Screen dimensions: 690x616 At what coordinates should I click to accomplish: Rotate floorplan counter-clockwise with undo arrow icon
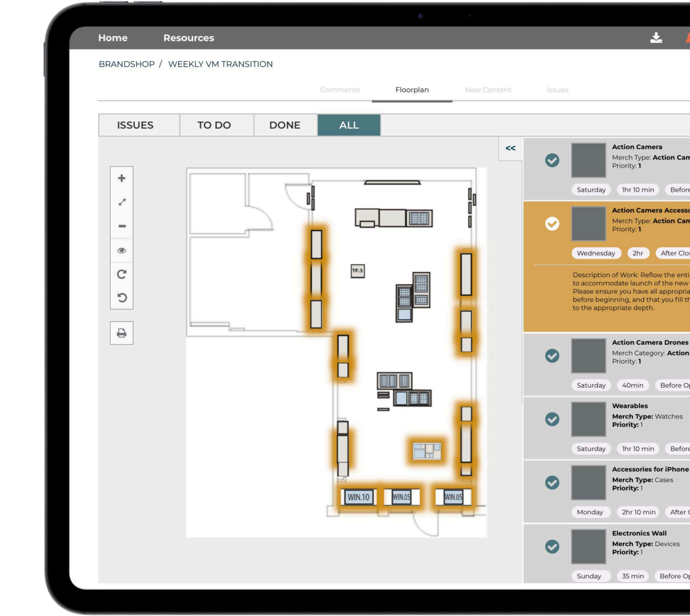coord(122,297)
